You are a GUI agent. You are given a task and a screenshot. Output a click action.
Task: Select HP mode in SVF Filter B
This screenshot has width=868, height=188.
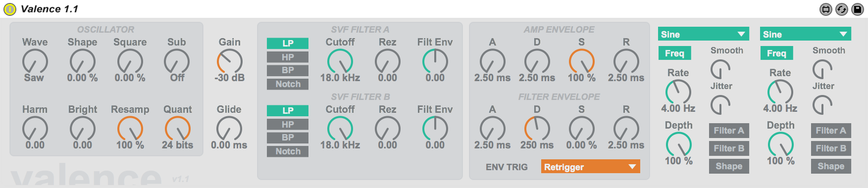(288, 125)
